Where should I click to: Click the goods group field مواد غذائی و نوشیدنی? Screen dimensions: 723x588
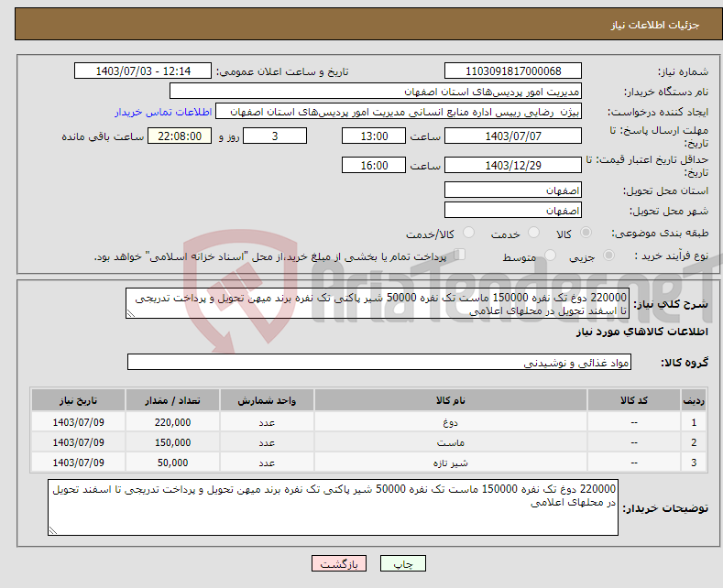coord(379,362)
